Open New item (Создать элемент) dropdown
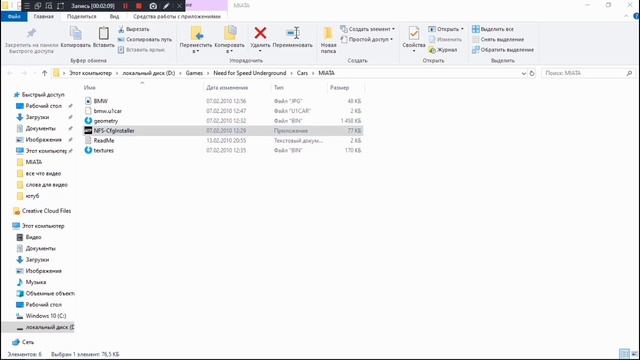Viewport: 640px width, 360px height. coord(367,29)
